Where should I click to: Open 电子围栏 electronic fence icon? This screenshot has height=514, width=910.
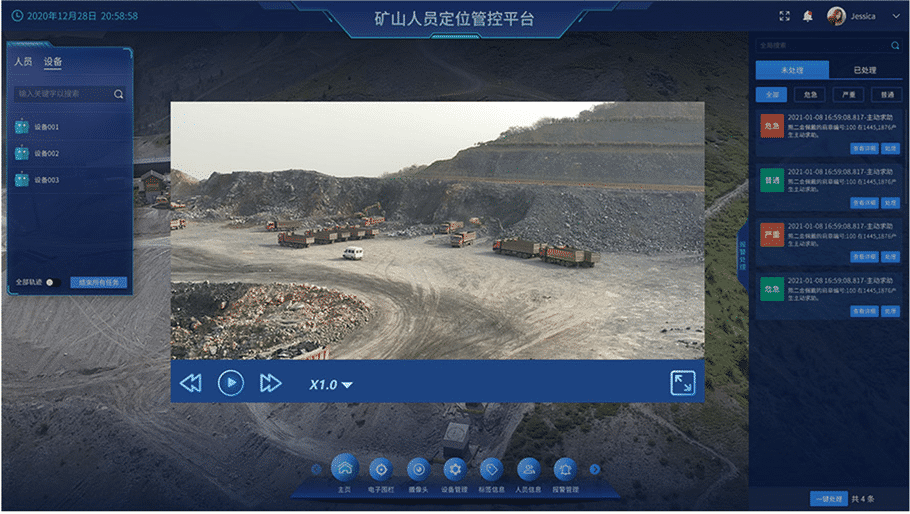click(x=381, y=469)
